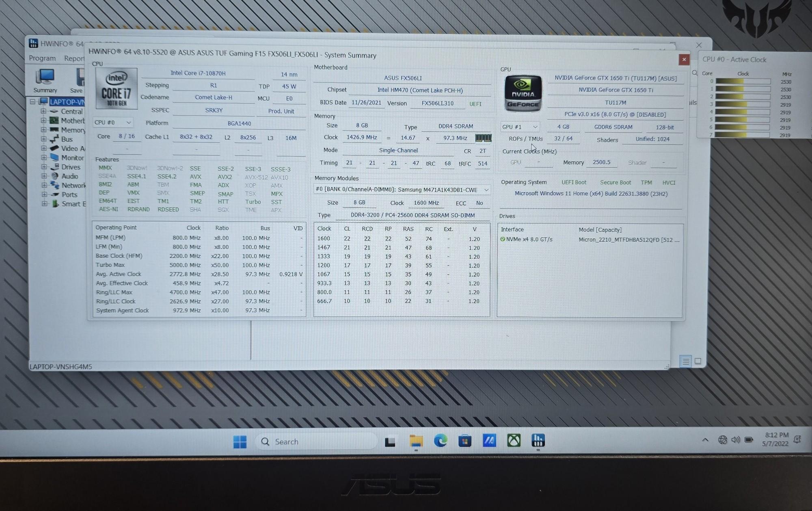The image size is (812, 511).
Task: Click the 1600 clock memory timing row
Action: coord(401,239)
